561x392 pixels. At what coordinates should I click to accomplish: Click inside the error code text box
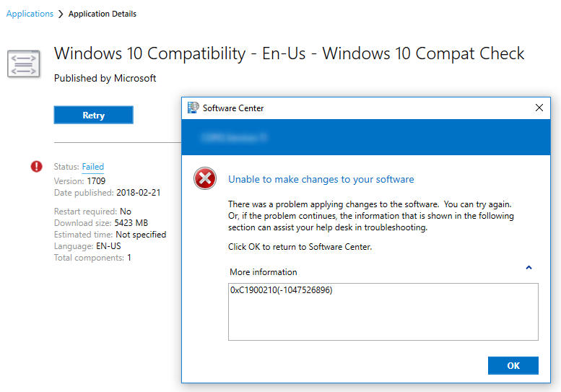point(383,312)
